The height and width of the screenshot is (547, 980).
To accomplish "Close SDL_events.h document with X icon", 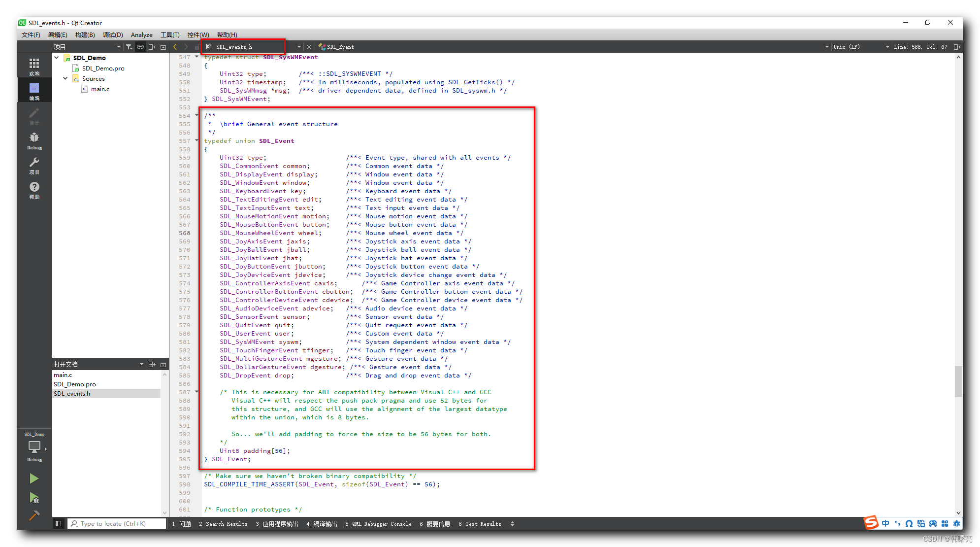I will pyautogui.click(x=309, y=47).
